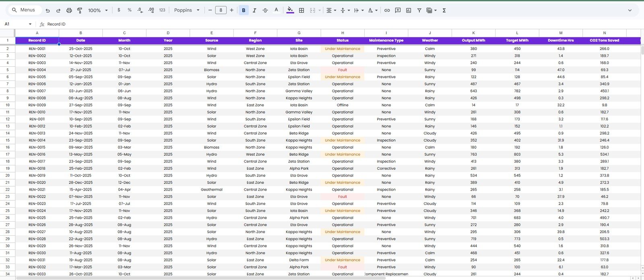Click the Status header cell
The width and height of the screenshot is (644, 280).
pyautogui.click(x=343, y=40)
